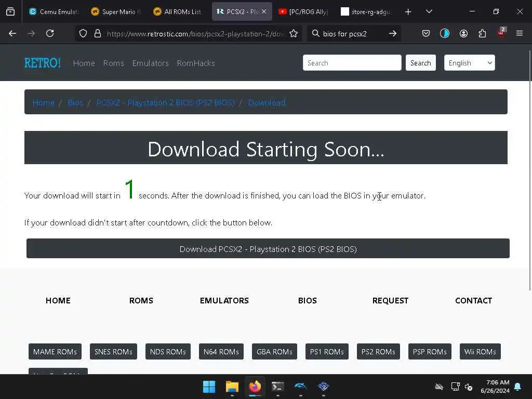The image size is (532, 399).
Task: Click footer EMULATORS link
Action: pyautogui.click(x=224, y=301)
